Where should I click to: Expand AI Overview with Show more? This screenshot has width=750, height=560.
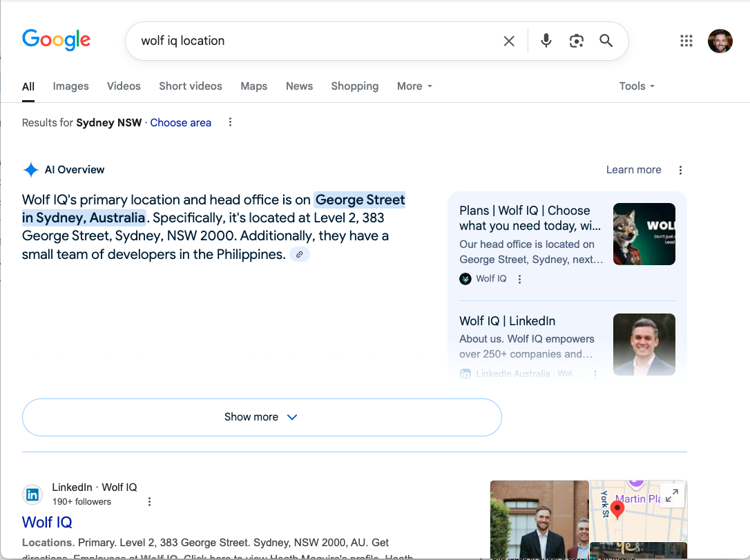tap(262, 417)
